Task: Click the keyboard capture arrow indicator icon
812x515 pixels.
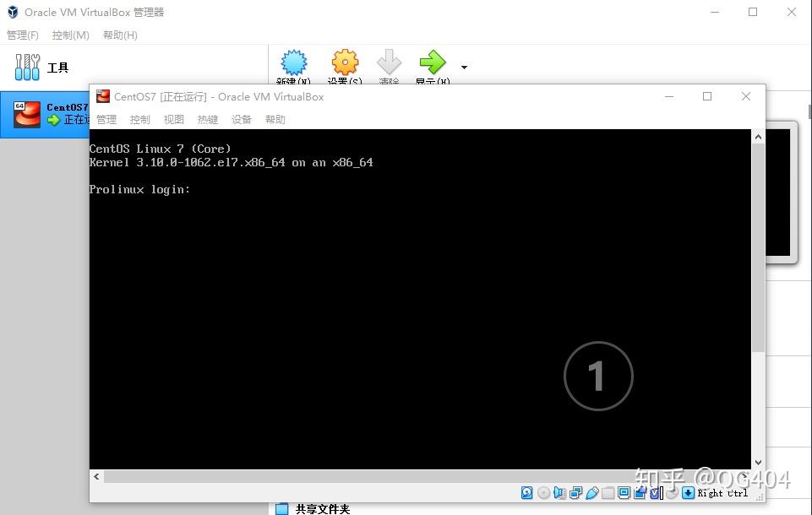Action: (x=688, y=492)
